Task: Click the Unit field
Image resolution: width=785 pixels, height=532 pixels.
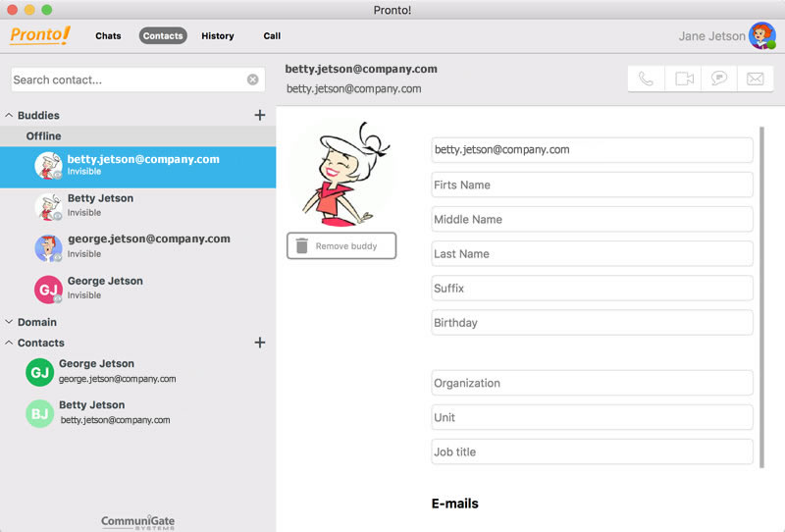Action: [592, 417]
